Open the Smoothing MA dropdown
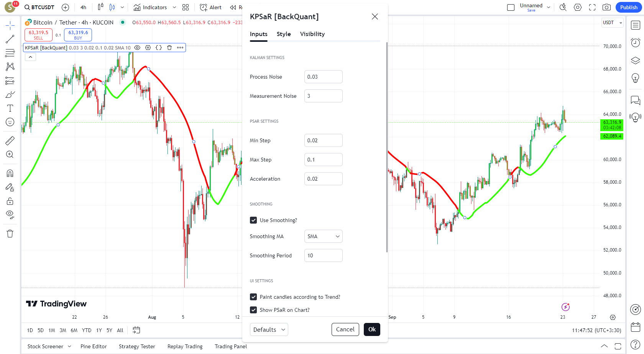This screenshot has width=644, height=354. coord(324,236)
